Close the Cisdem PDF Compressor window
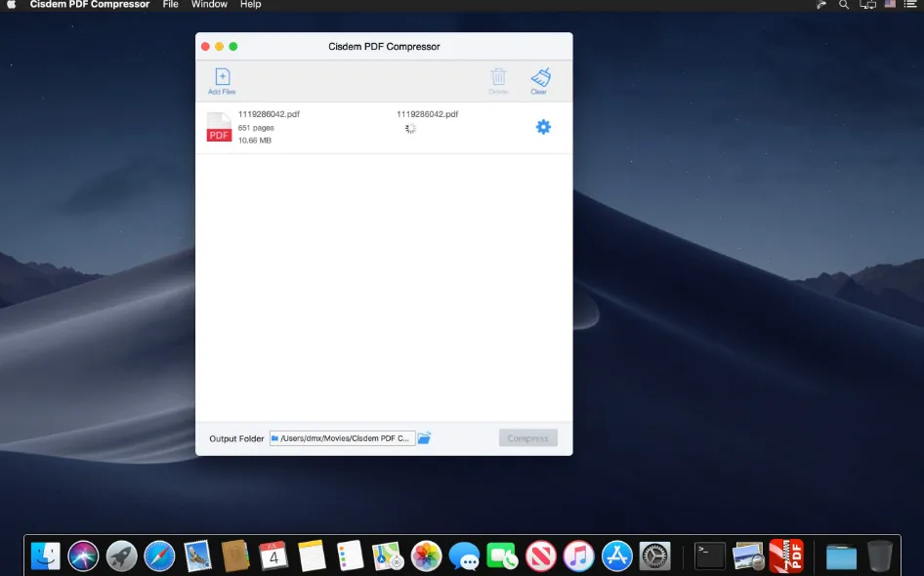 click(205, 47)
